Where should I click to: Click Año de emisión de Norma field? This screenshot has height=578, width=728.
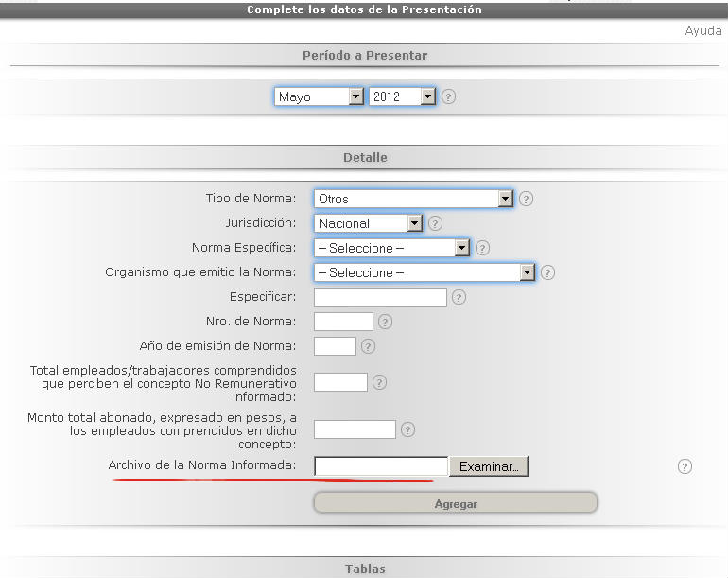tap(336, 346)
